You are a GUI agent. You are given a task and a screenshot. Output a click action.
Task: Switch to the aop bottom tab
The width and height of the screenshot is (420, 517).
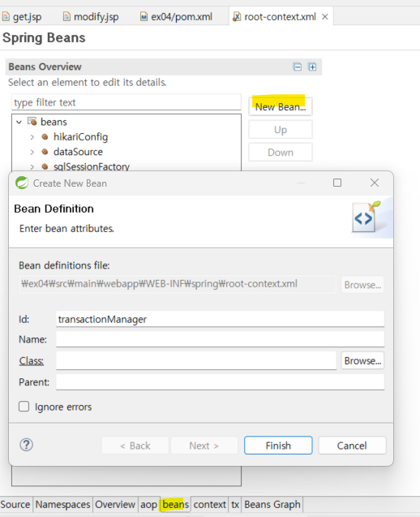[148, 505]
